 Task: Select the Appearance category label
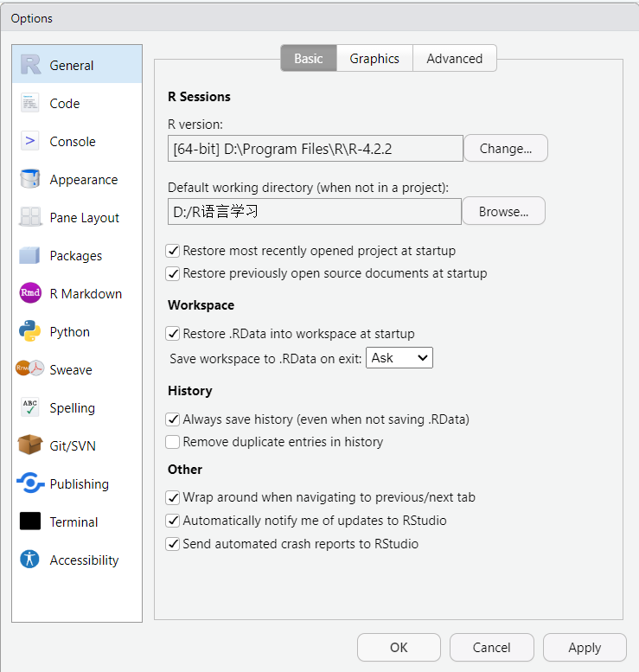click(84, 180)
